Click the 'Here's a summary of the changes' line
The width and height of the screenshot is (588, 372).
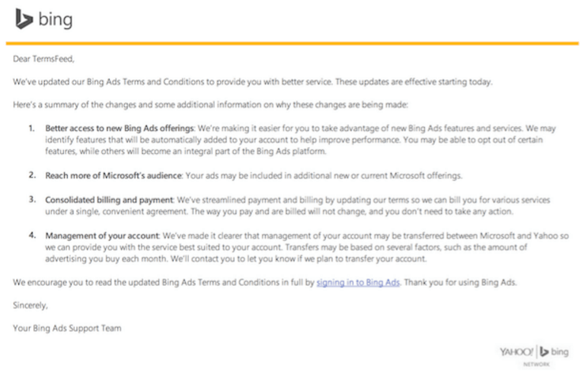pyautogui.click(x=211, y=104)
